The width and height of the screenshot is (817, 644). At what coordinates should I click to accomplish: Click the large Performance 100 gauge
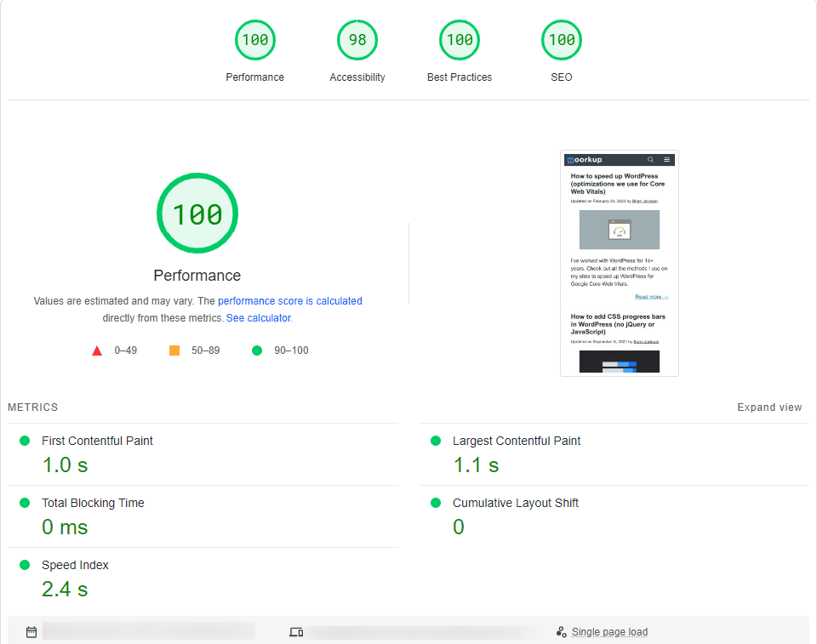(x=197, y=214)
